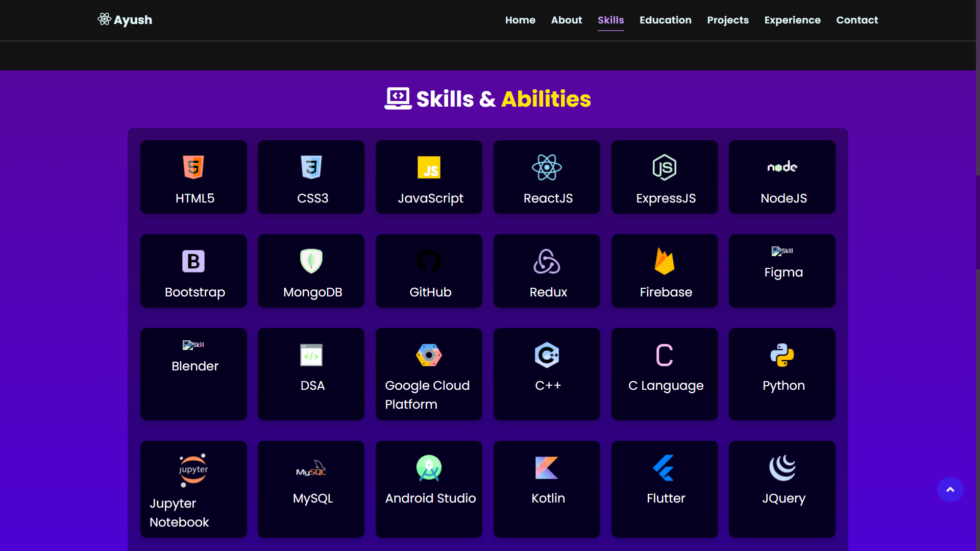The image size is (980, 551).
Task: Open the About nav link
Action: pyautogui.click(x=566, y=20)
